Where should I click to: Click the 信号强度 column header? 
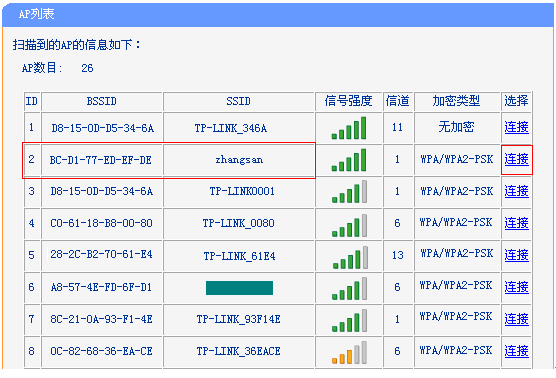349,101
